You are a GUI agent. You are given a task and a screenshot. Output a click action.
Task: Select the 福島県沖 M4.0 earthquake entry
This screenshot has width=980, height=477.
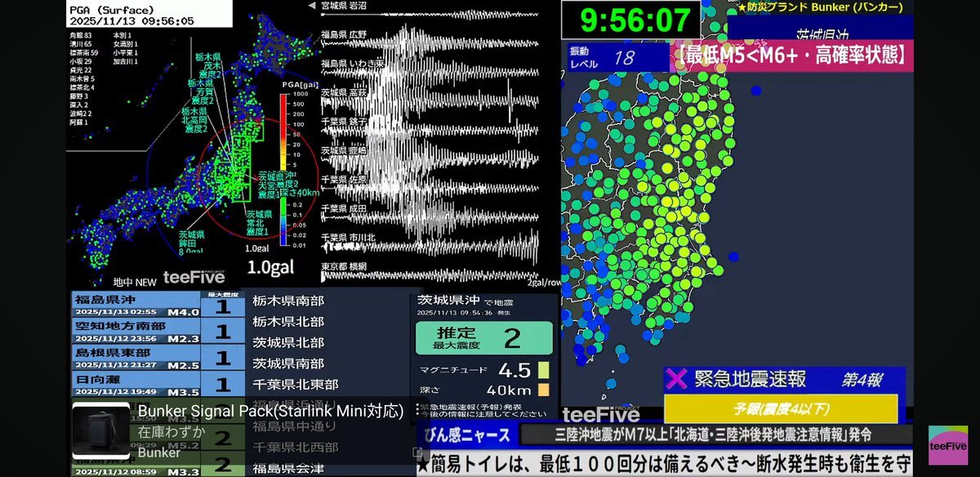click(x=135, y=305)
